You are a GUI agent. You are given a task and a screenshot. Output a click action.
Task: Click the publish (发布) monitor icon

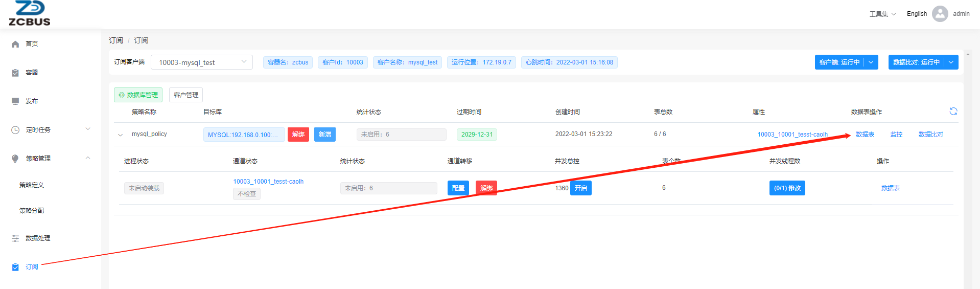[x=15, y=101]
